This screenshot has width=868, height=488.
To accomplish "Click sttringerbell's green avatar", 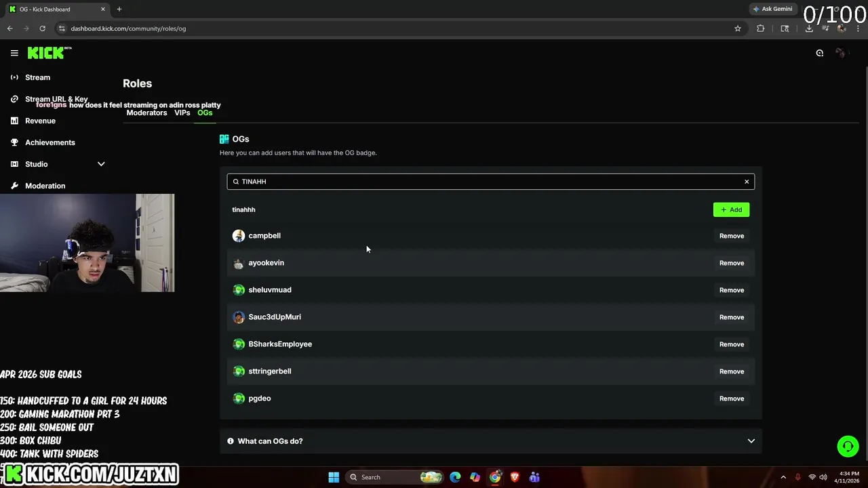I will 239,371.
